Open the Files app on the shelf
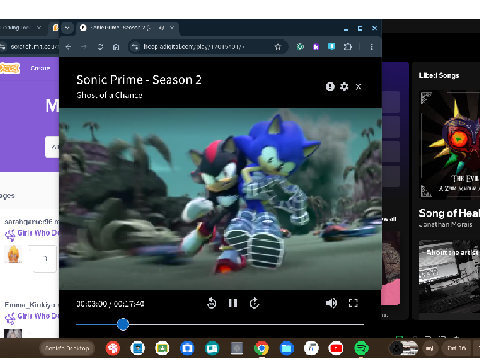 click(x=287, y=348)
